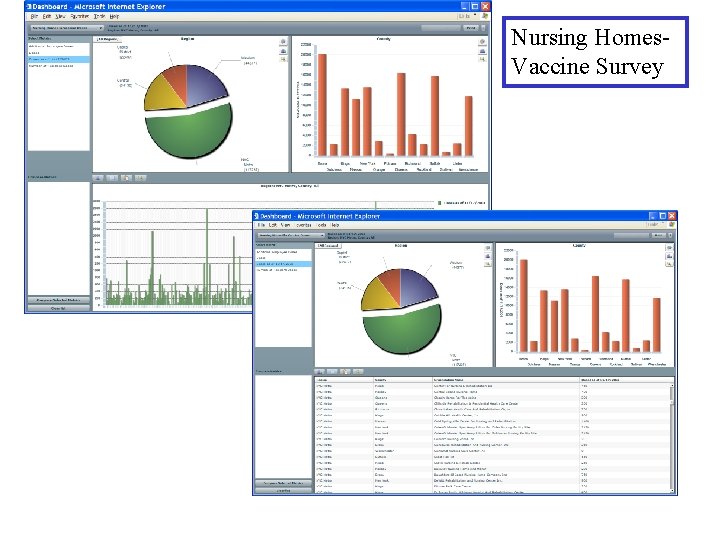The image size is (720, 540).
Task: Click Clear list button in back window
Action: click(x=58, y=309)
